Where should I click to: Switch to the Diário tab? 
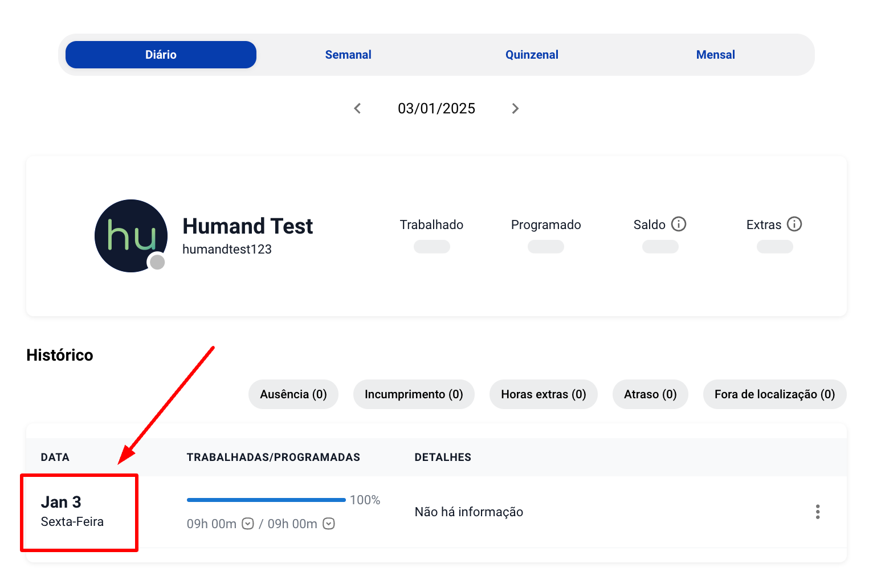click(161, 55)
